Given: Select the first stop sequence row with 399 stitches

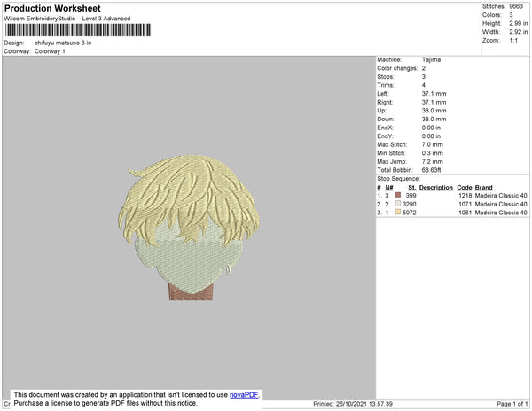Looking at the screenshot, I should click(x=452, y=196).
